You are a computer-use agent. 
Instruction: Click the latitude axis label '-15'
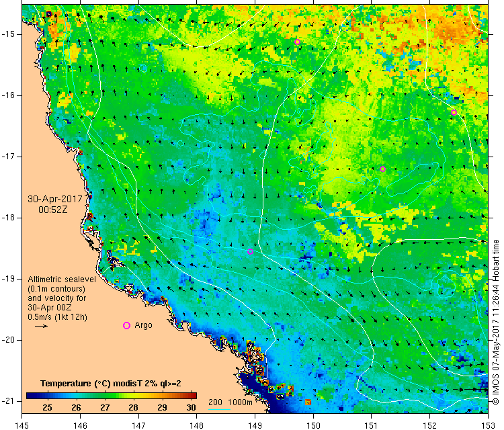click(x=7, y=34)
